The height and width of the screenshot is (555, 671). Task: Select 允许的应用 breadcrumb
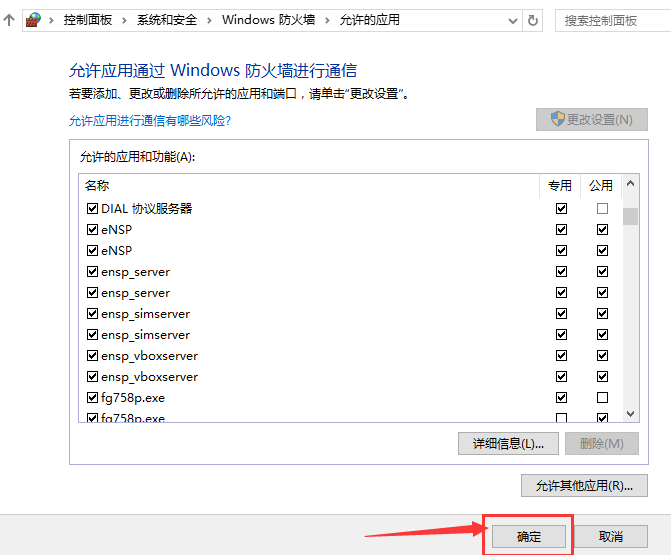point(370,20)
